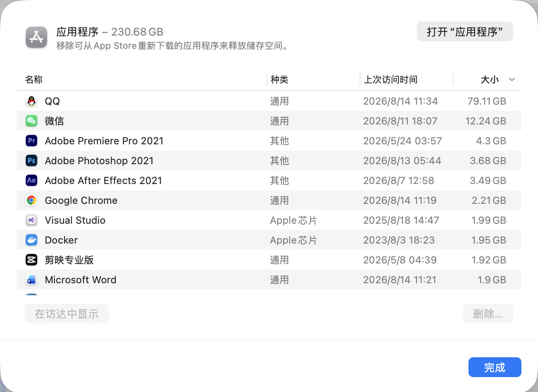Select the Google Chrome icon
This screenshot has height=392, width=538.
(31, 200)
